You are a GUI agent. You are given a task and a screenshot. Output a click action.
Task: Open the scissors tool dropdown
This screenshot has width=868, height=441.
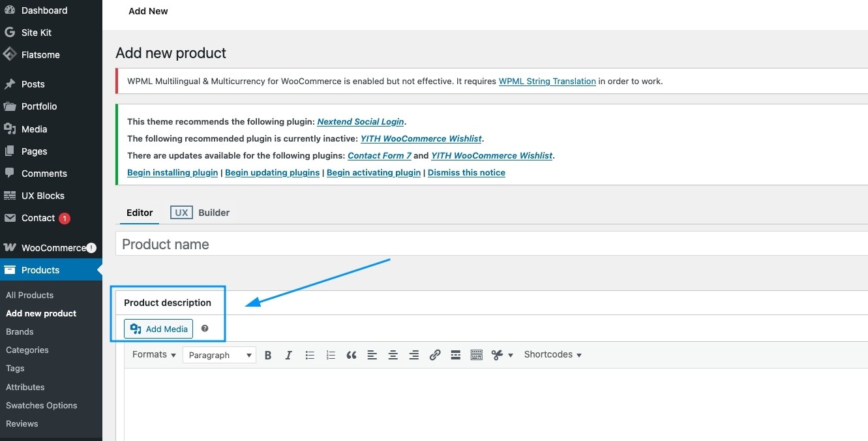pyautogui.click(x=502, y=355)
